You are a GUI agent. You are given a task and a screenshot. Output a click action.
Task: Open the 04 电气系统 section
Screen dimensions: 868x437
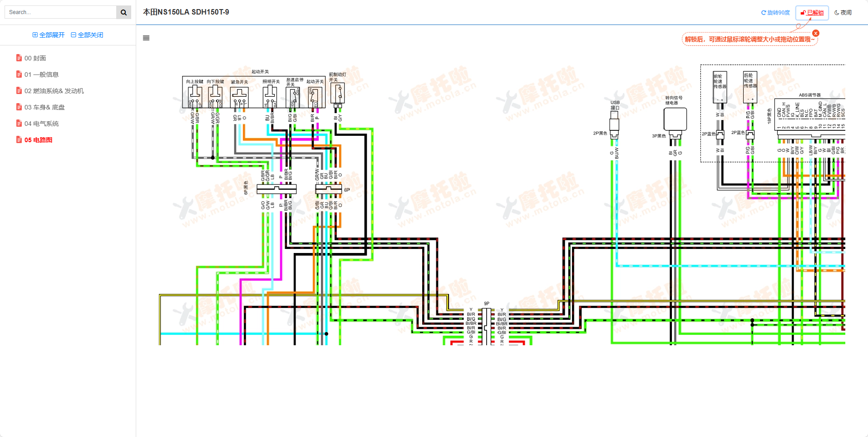pos(41,124)
